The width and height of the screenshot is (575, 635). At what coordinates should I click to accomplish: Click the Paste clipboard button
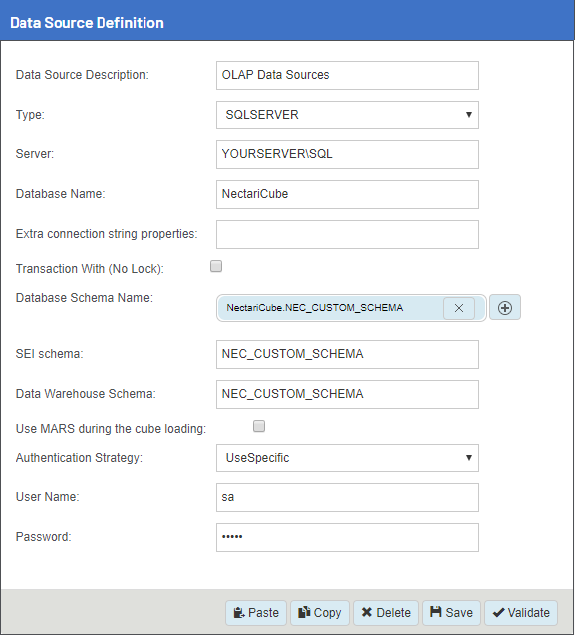[x=256, y=612]
